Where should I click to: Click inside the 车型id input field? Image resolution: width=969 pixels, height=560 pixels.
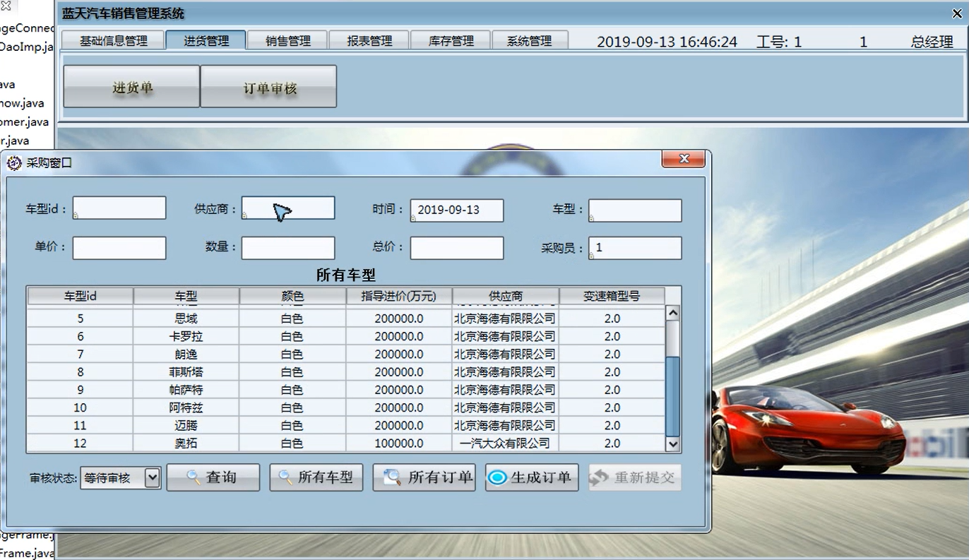(119, 208)
